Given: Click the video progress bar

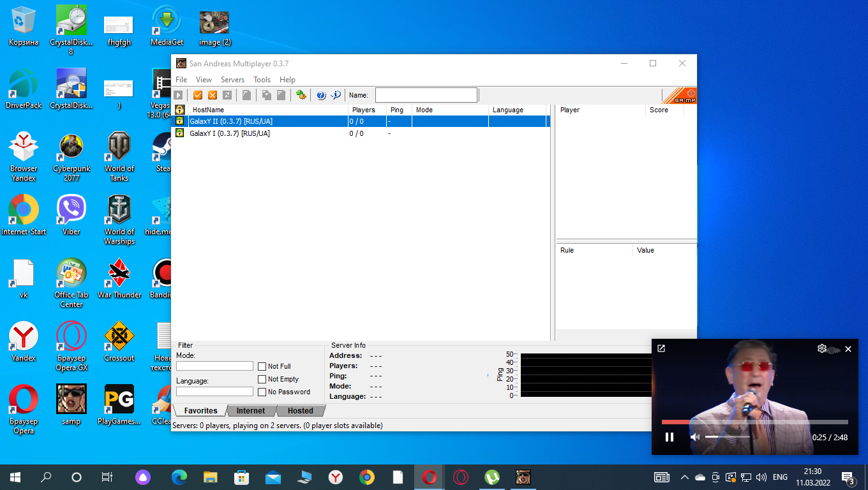Looking at the screenshot, I should (754, 422).
